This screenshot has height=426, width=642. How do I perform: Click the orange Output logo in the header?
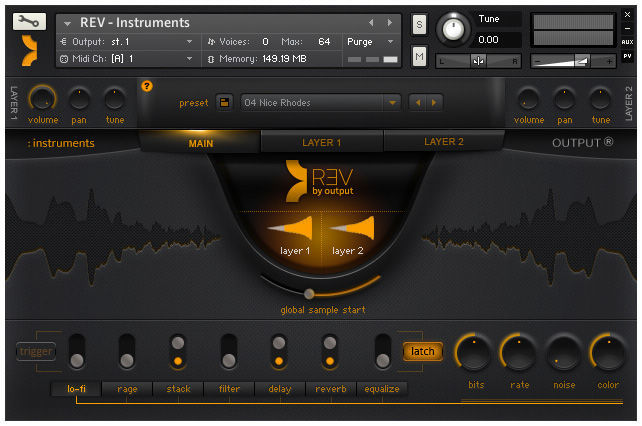pos(29,50)
